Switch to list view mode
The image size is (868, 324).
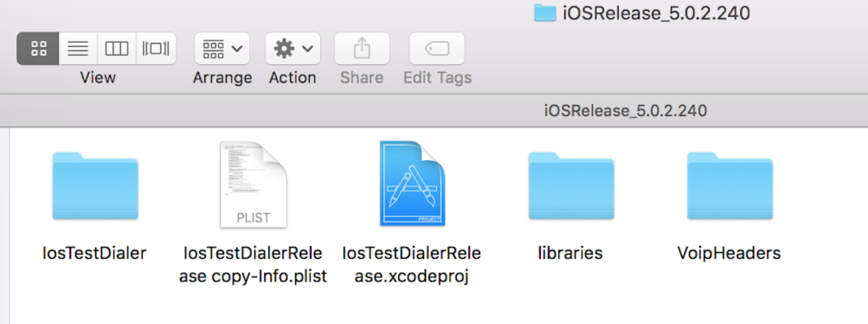coord(78,49)
